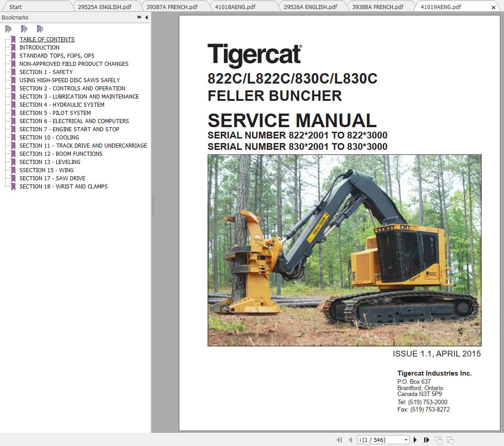Screen dimensions: 504x446
Task: Open SECTION 1 - SAFETY bookmark
Action: pyautogui.click(x=46, y=72)
